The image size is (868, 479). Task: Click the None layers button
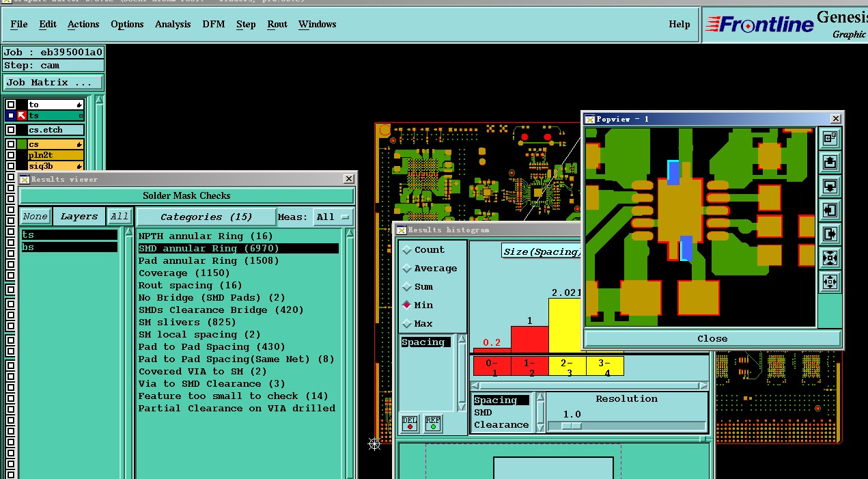tap(35, 217)
